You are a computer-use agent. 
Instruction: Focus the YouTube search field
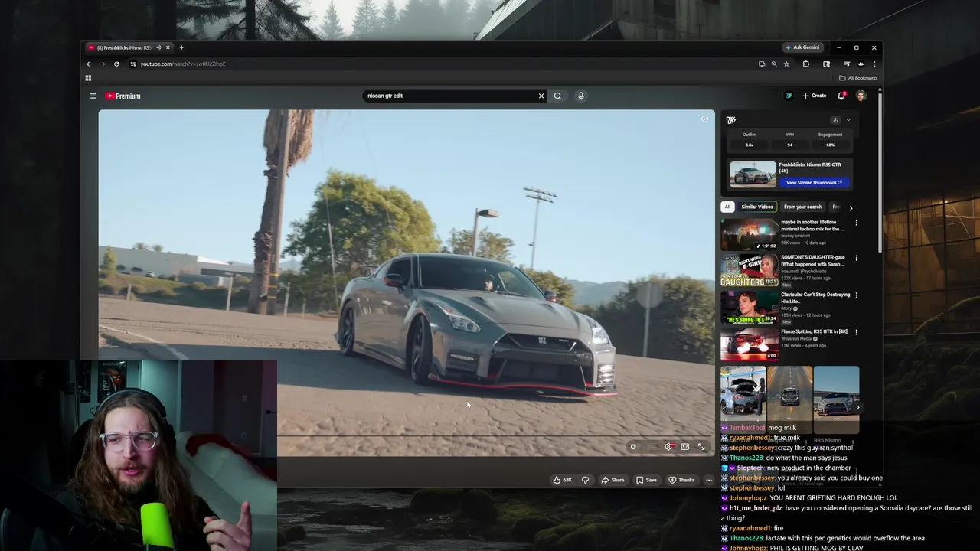[x=450, y=96]
